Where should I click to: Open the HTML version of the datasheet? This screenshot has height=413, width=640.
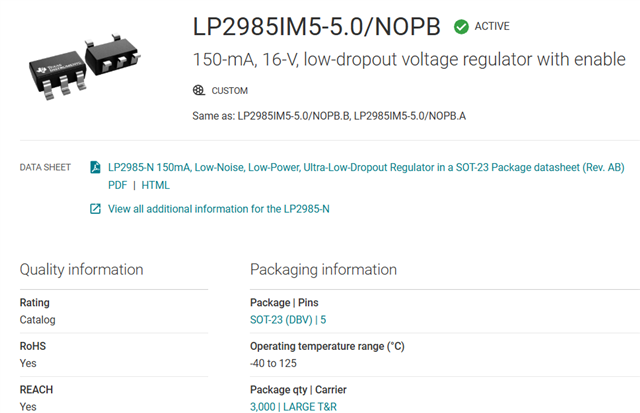click(x=156, y=185)
